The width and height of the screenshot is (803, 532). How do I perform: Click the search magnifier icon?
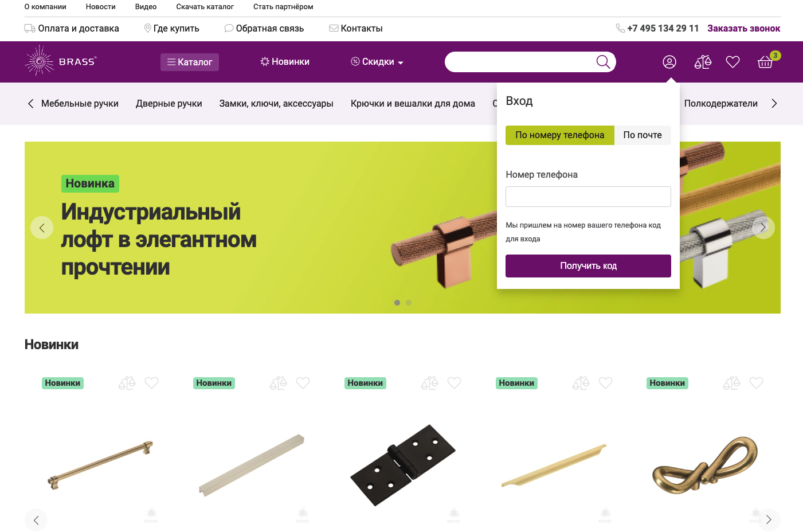pyautogui.click(x=603, y=61)
